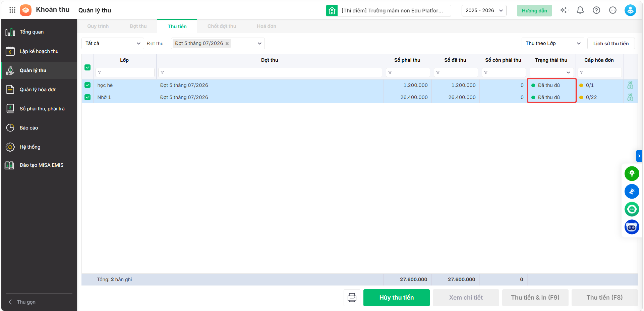Open the user avatar menu
Screen dimensions: 644x311
(x=630, y=10)
